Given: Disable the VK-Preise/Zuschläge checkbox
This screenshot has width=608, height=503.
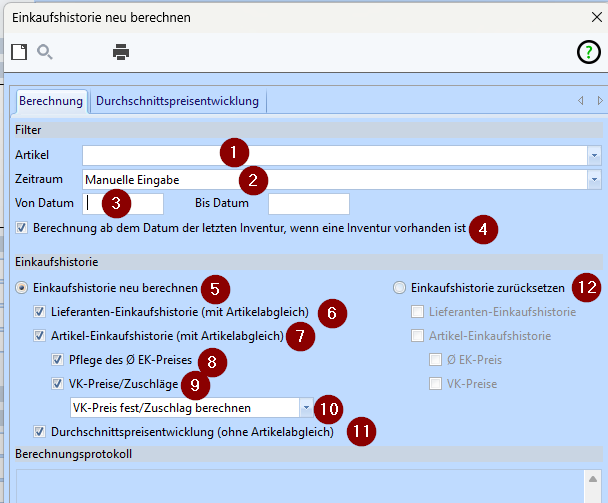Looking at the screenshot, I should (x=59, y=383).
